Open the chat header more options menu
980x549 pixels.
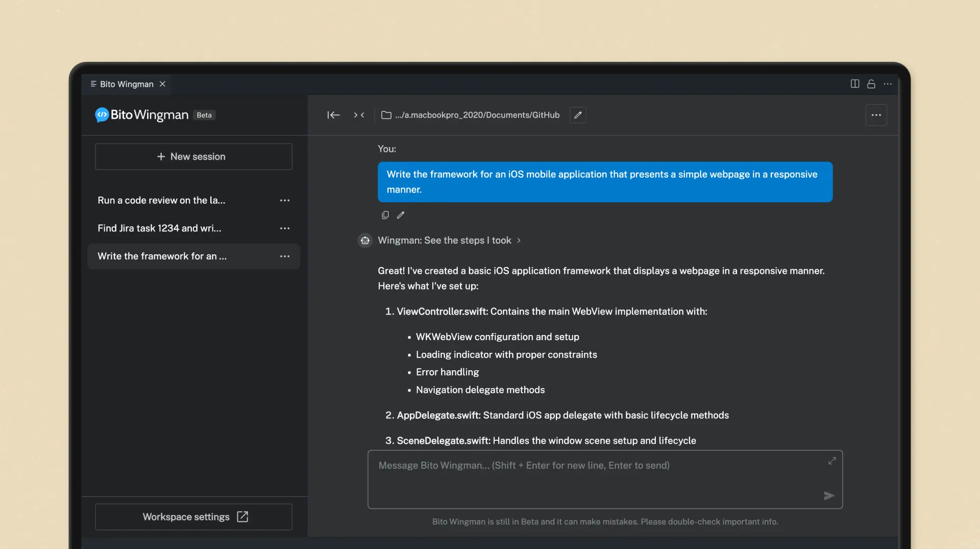[876, 115]
